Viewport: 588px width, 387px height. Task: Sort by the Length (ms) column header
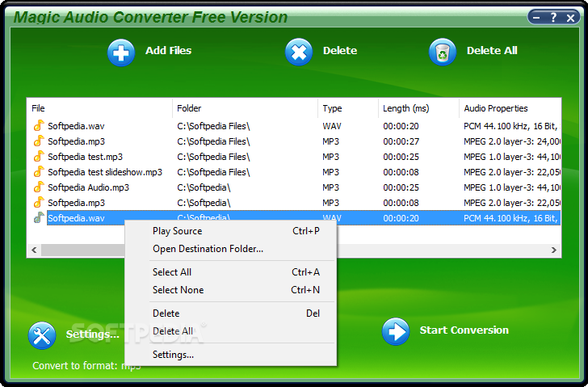pyautogui.click(x=418, y=108)
